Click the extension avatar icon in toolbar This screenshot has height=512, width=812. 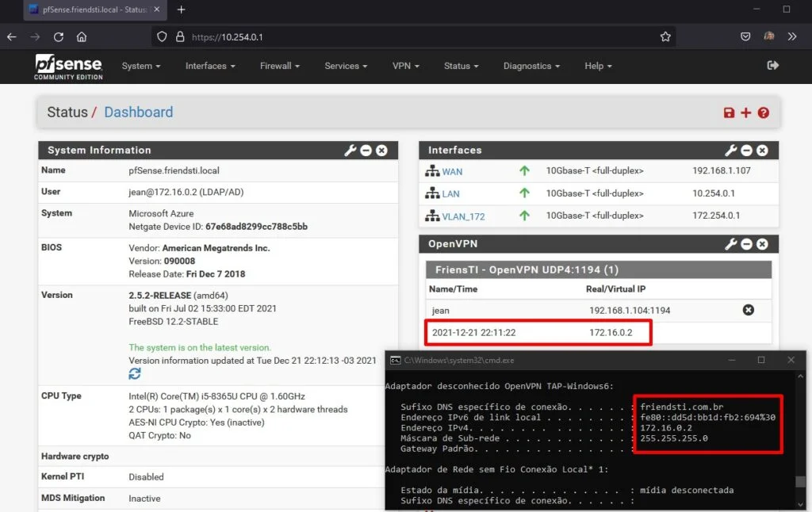pyautogui.click(x=769, y=36)
